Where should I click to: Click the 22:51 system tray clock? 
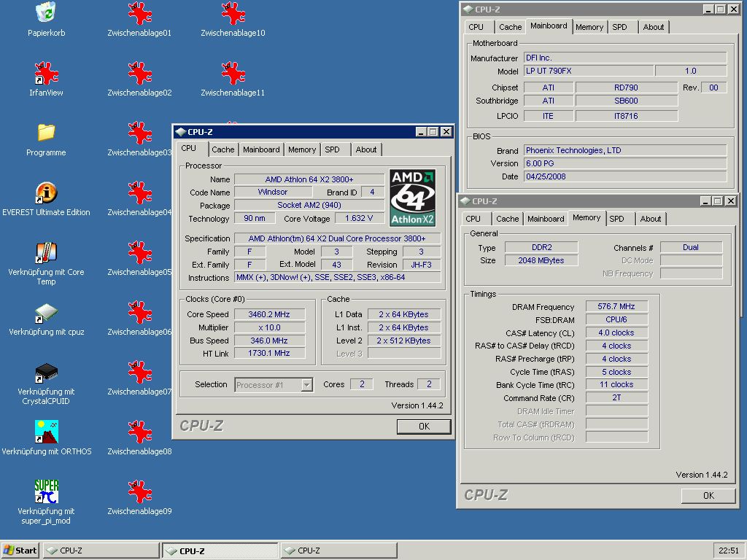pyautogui.click(x=729, y=551)
